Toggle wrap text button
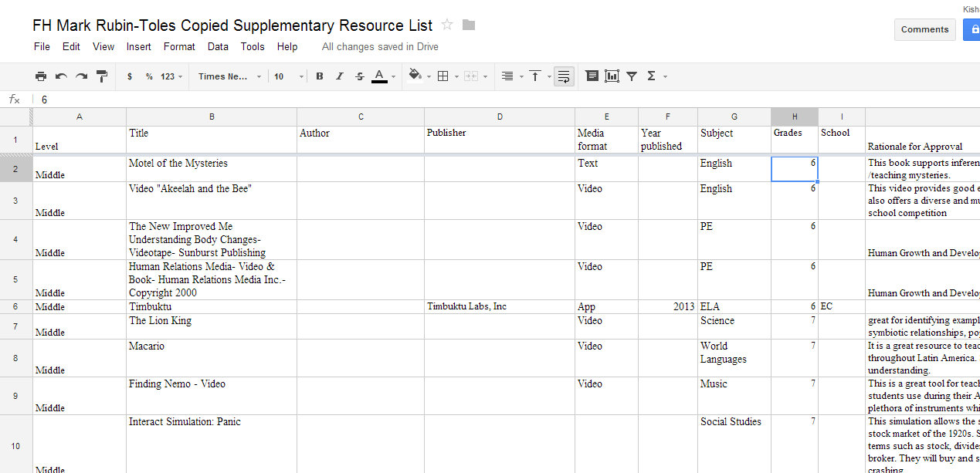The width and height of the screenshot is (980, 473). [x=564, y=76]
